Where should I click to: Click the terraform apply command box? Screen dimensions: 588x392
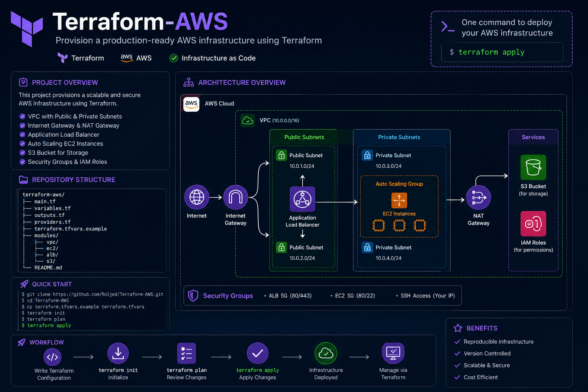click(502, 52)
